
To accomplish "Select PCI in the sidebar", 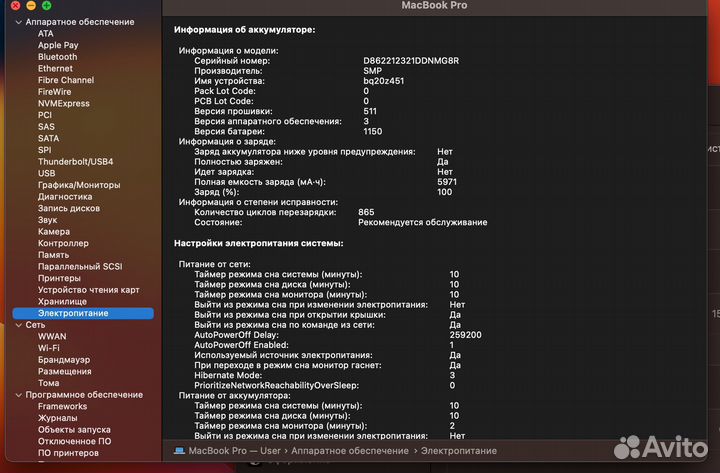I will [x=45, y=115].
